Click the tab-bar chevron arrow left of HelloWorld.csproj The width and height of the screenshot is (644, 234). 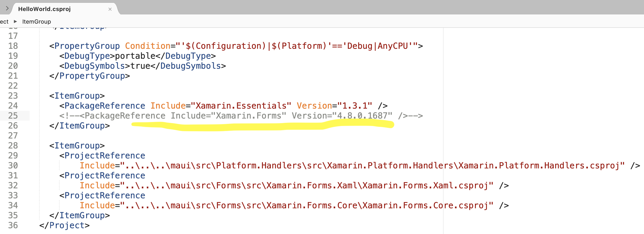(x=7, y=8)
